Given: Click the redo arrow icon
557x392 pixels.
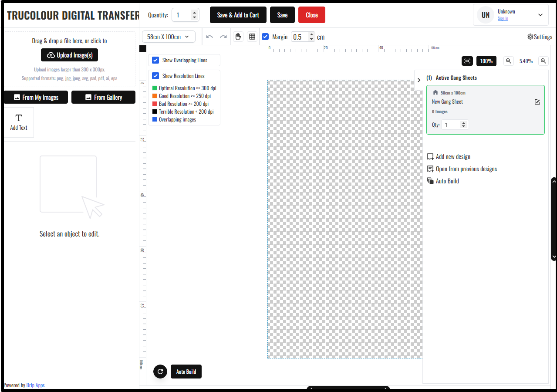Looking at the screenshot, I should point(223,37).
